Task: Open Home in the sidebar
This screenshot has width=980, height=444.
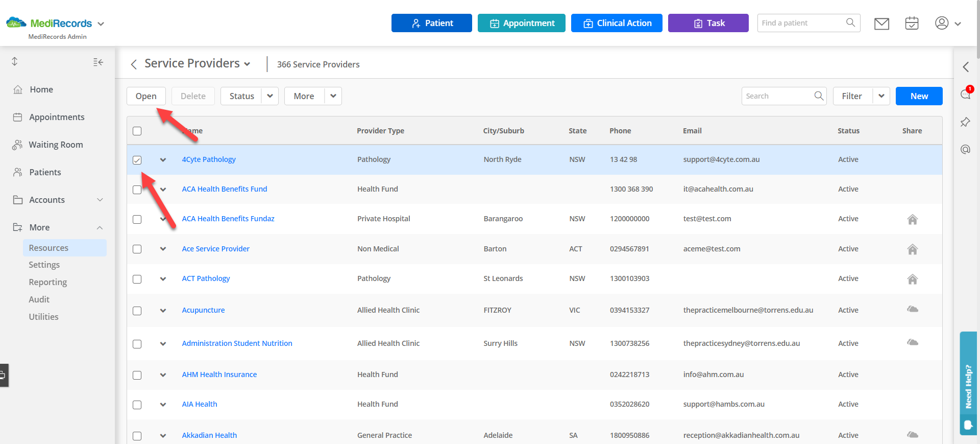Action: [x=41, y=89]
